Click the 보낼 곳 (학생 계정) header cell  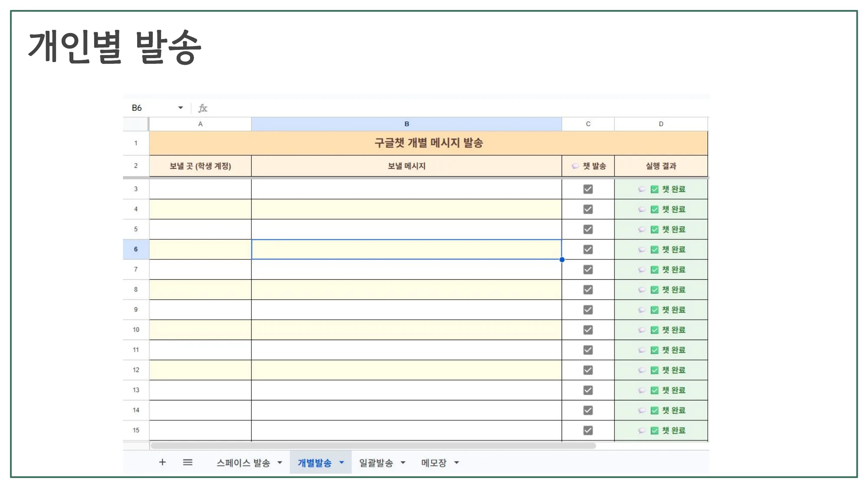201,166
